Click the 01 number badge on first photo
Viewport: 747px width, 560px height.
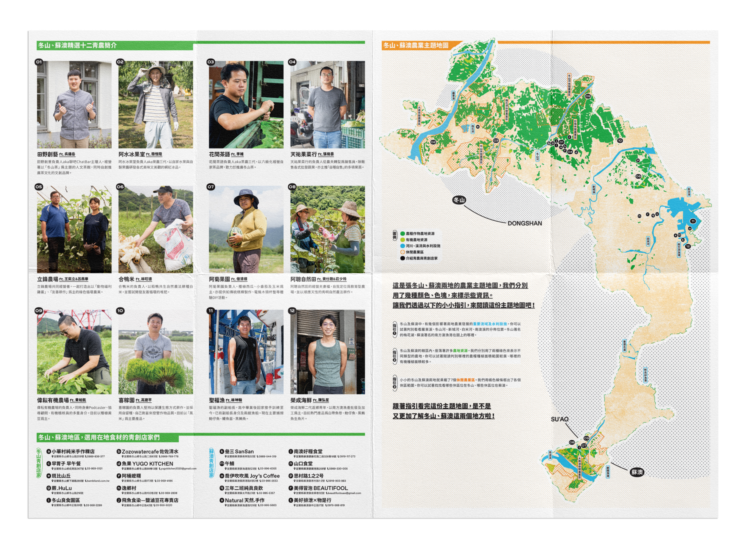coord(39,62)
